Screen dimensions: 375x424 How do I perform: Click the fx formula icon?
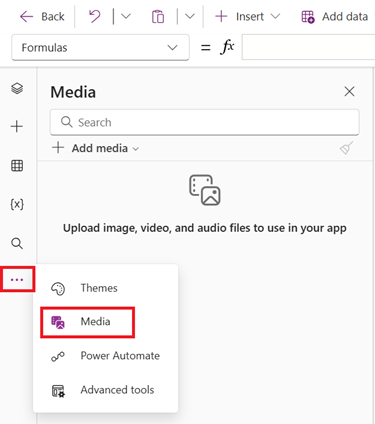pos(228,47)
